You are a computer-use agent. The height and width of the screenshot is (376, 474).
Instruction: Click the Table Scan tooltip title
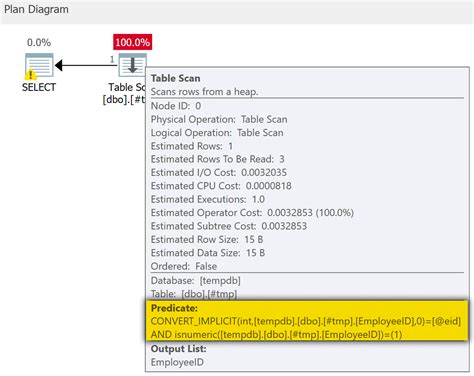tap(176, 78)
